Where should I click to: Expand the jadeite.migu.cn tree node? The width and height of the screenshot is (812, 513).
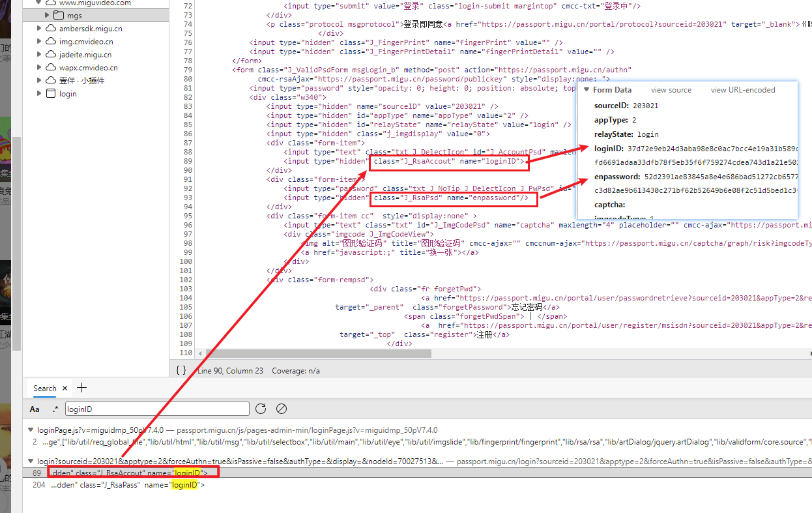click(x=39, y=54)
